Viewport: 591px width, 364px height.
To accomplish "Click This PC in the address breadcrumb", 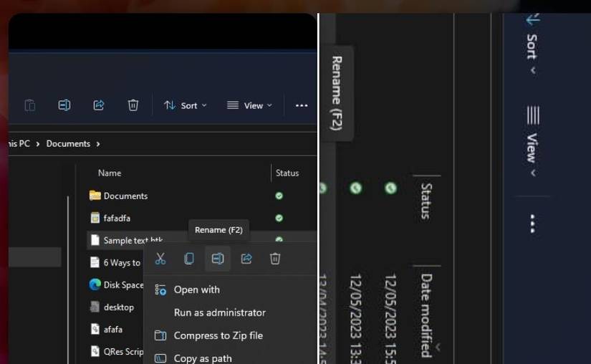I will [x=19, y=144].
